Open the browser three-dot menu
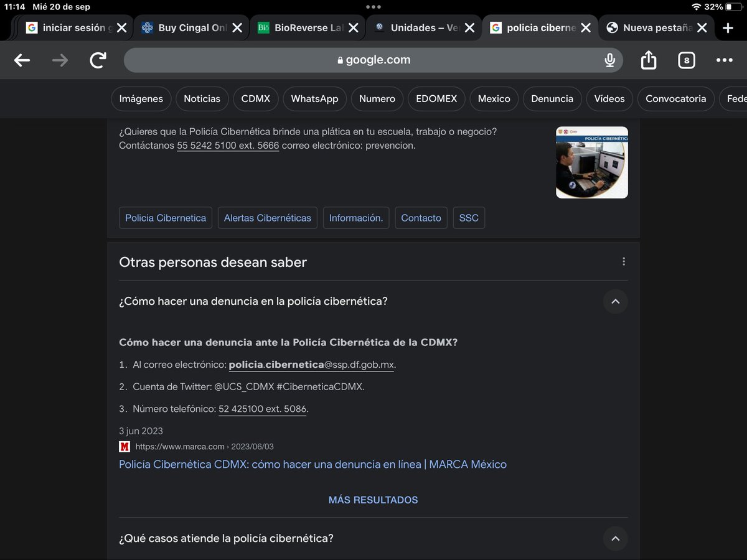The height and width of the screenshot is (560, 747). [x=724, y=60]
